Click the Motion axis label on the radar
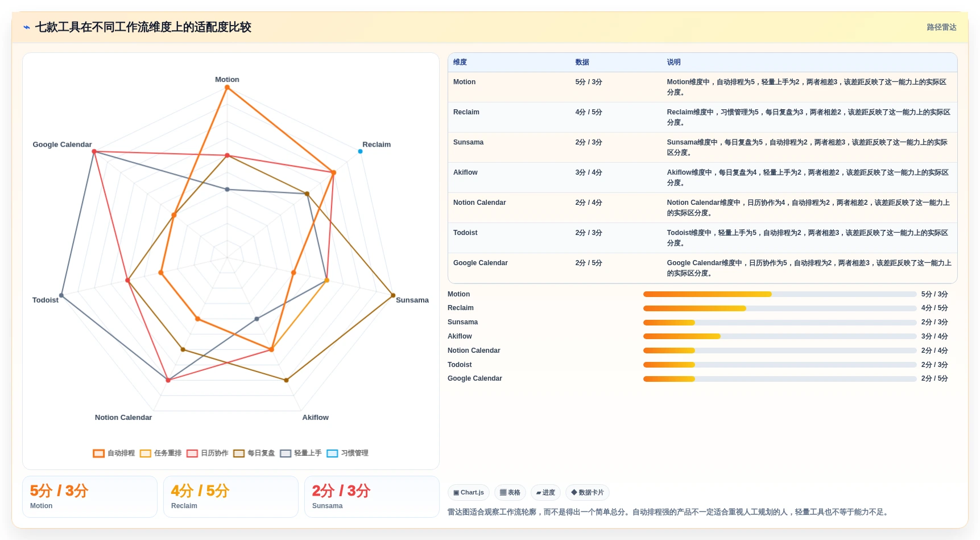Viewport: 980px width, 540px height. pyautogui.click(x=227, y=80)
